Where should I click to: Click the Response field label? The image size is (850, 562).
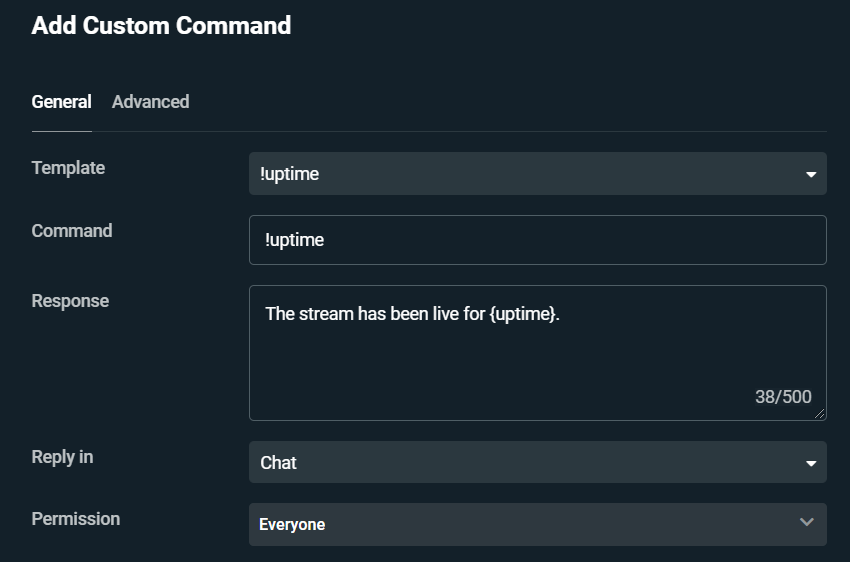(x=70, y=301)
